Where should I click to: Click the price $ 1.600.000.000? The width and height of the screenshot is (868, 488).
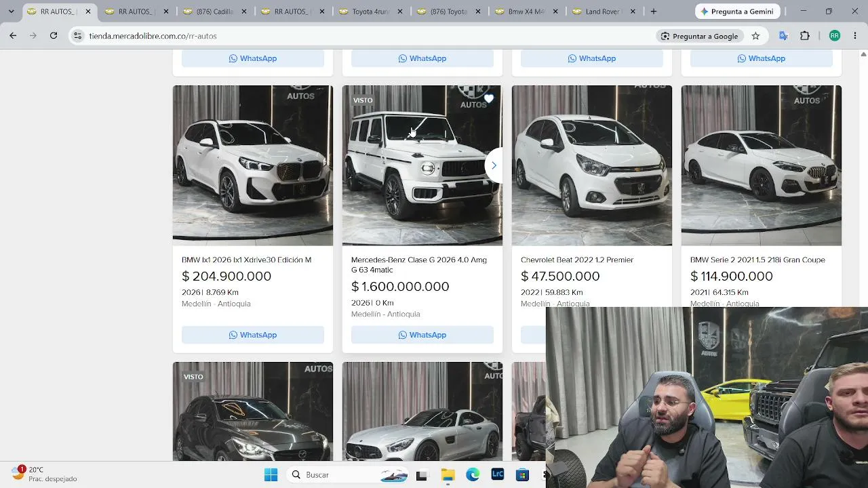coord(400,286)
